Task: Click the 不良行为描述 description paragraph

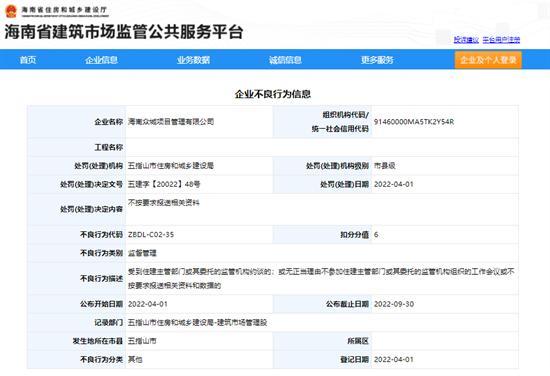Action: (x=321, y=278)
